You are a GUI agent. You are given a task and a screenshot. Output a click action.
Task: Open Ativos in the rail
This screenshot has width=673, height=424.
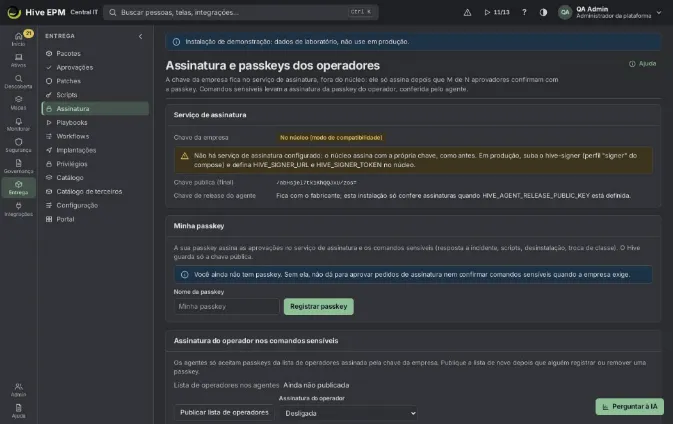click(x=18, y=61)
